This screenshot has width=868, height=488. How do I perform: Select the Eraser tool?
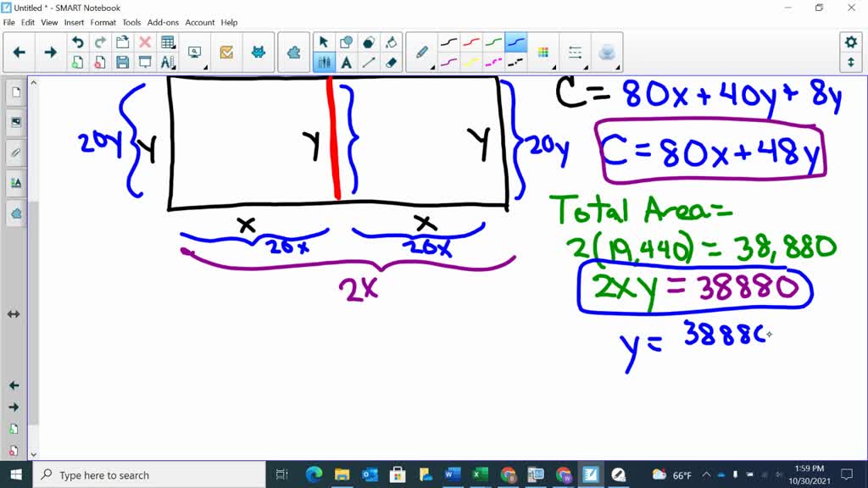391,62
